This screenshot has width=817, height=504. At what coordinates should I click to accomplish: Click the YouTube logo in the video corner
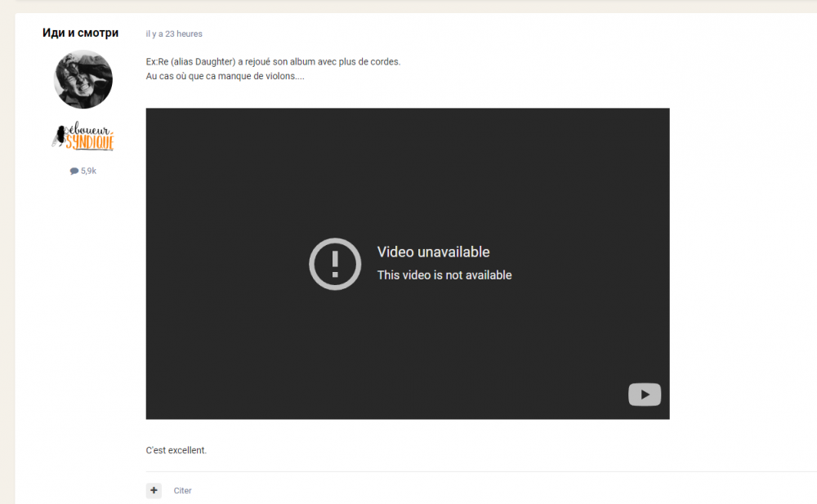[x=645, y=395]
